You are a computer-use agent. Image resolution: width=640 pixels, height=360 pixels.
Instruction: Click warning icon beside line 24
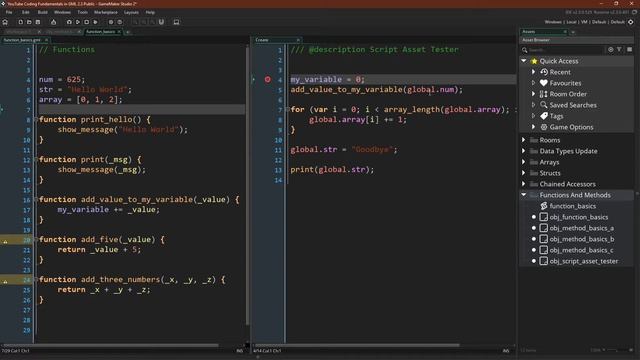[x=5, y=282]
